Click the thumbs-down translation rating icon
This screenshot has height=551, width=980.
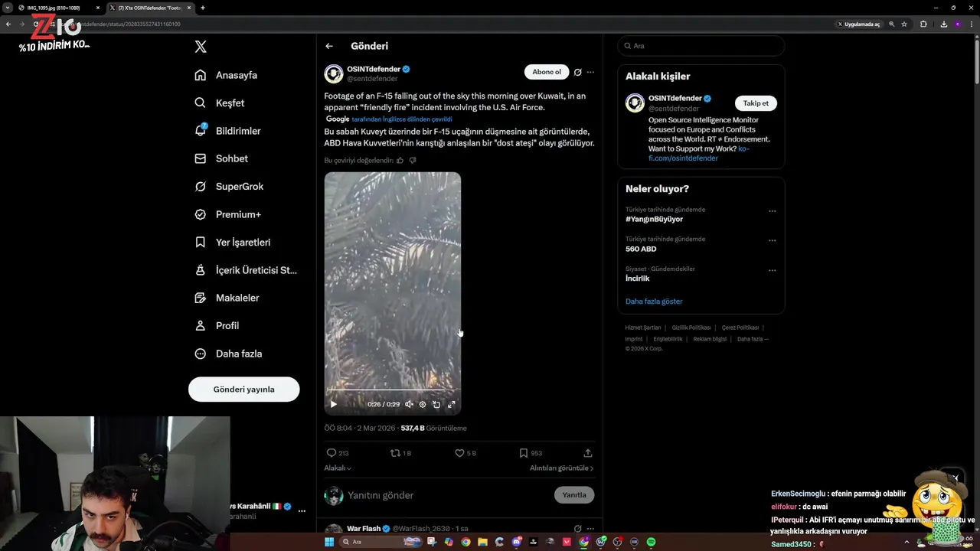click(413, 160)
